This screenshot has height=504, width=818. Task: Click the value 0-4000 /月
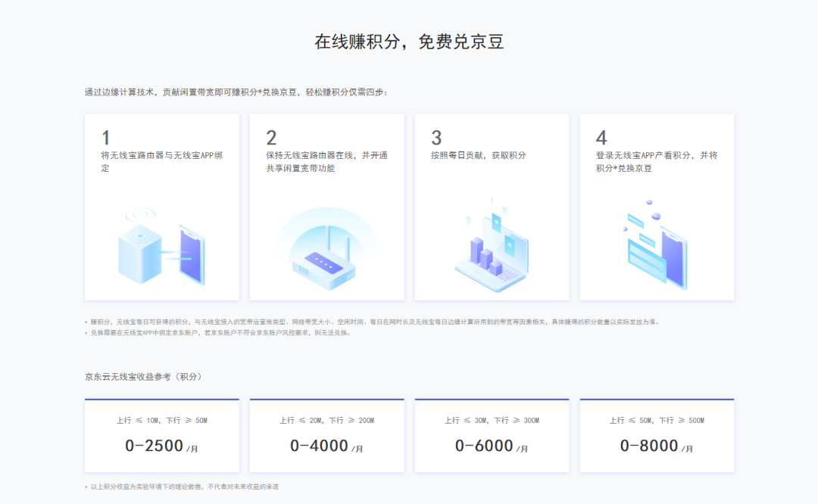(327, 446)
